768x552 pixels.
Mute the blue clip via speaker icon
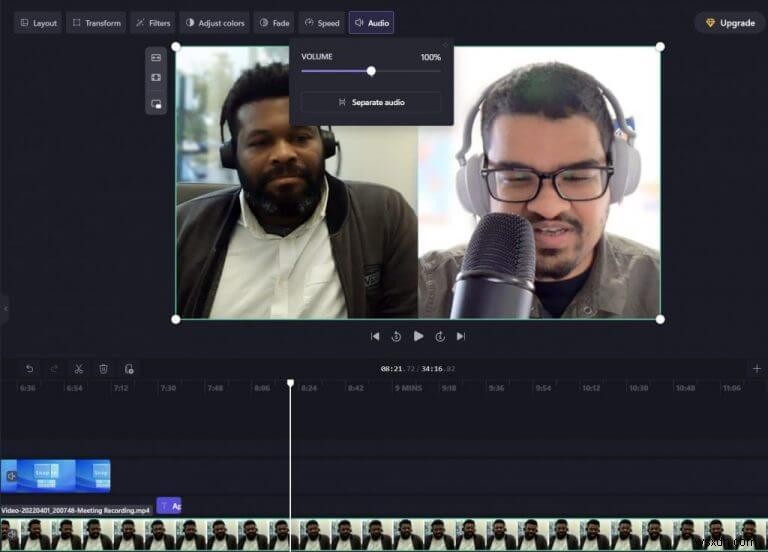[11, 476]
